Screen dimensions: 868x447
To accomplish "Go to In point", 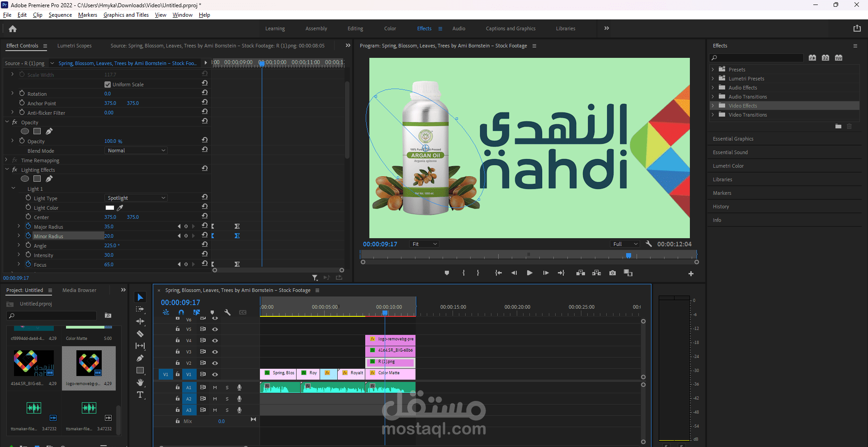I will coord(498,273).
